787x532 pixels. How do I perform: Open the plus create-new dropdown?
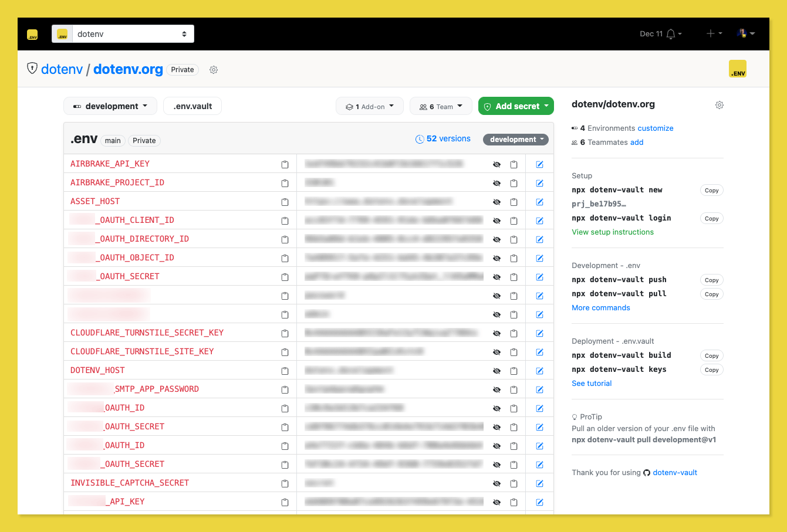[714, 34]
